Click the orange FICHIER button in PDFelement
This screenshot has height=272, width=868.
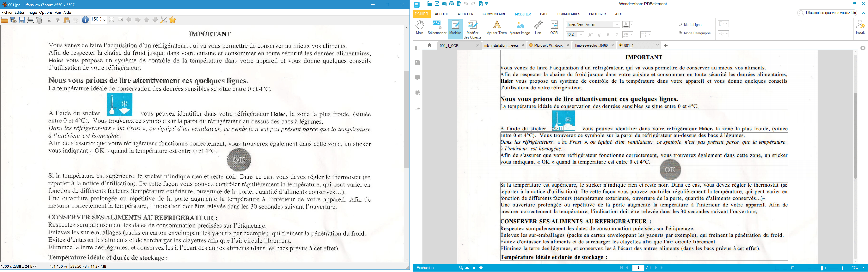[421, 14]
